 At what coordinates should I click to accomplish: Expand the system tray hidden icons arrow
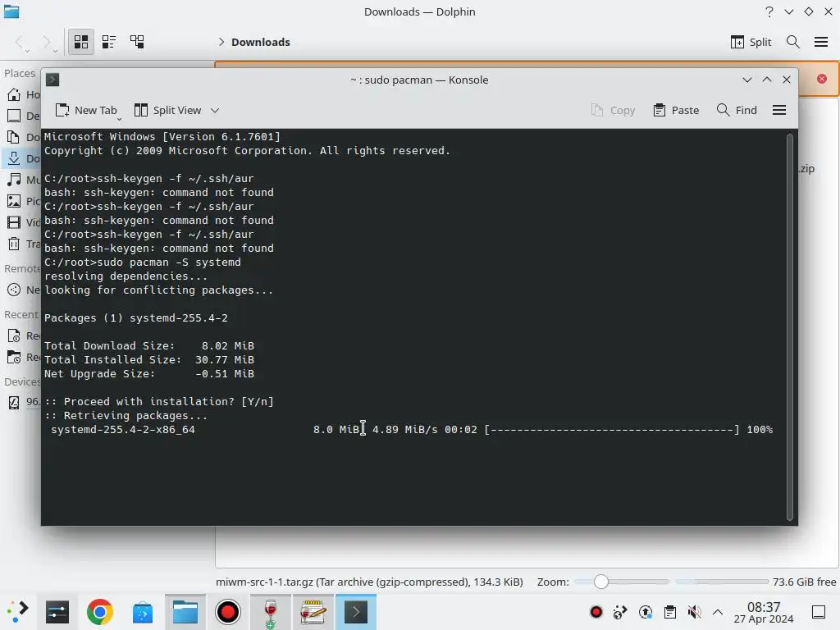(718, 612)
